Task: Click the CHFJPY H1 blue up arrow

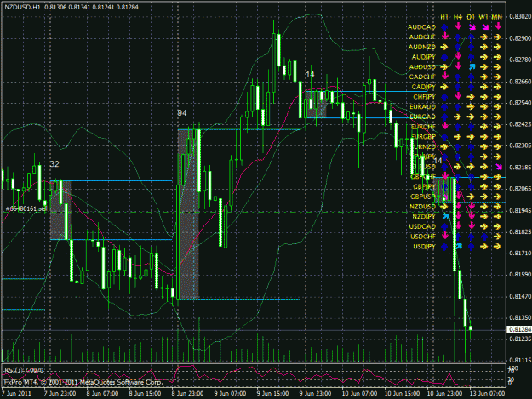Action: pyautogui.click(x=444, y=97)
